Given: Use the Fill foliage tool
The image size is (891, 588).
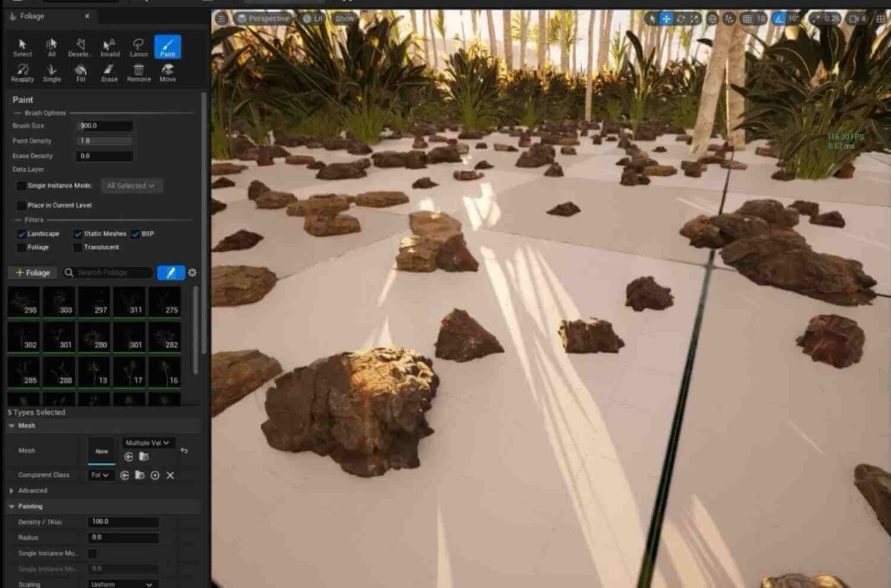Looking at the screenshot, I should (81, 73).
